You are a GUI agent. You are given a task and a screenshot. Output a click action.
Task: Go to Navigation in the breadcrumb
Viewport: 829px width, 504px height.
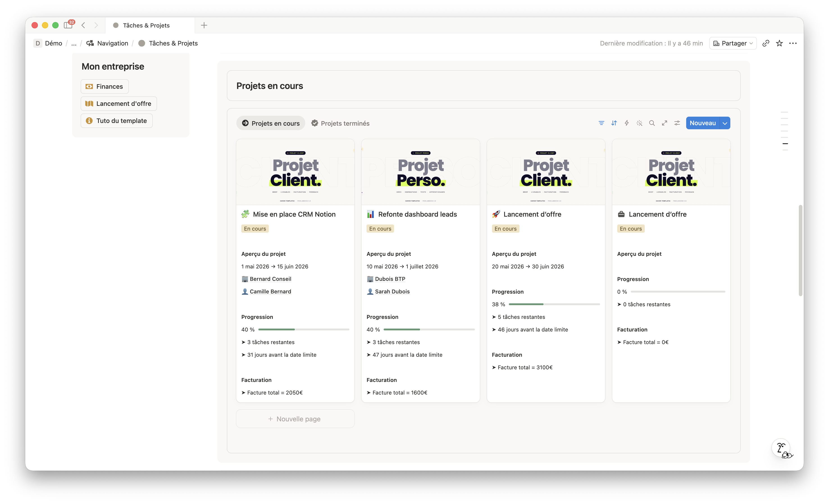108,43
